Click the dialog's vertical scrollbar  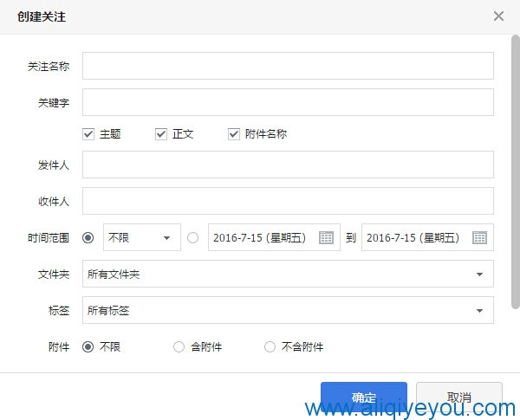coord(516,172)
